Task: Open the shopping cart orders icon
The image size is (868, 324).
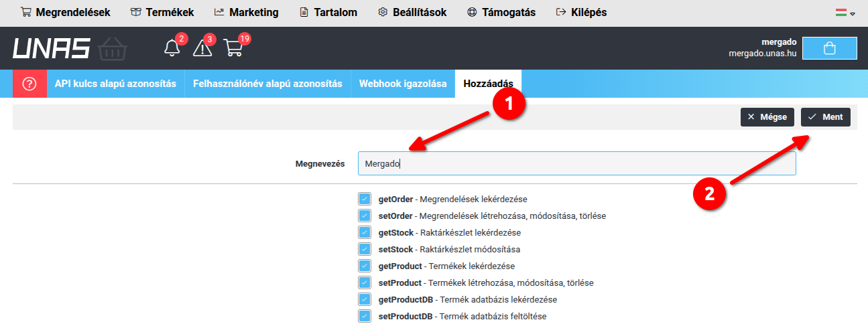Action: point(233,48)
